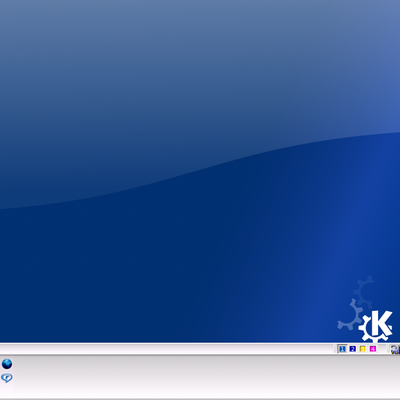
Task: Switch to virtual desktop 2 in pager
Action: 352,349
